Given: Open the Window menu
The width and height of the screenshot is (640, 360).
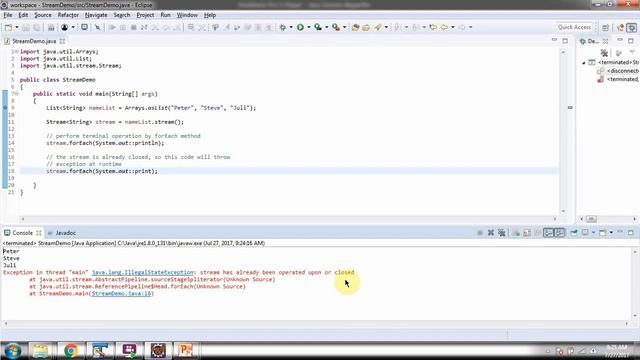Looking at the screenshot, I should click(187, 15).
